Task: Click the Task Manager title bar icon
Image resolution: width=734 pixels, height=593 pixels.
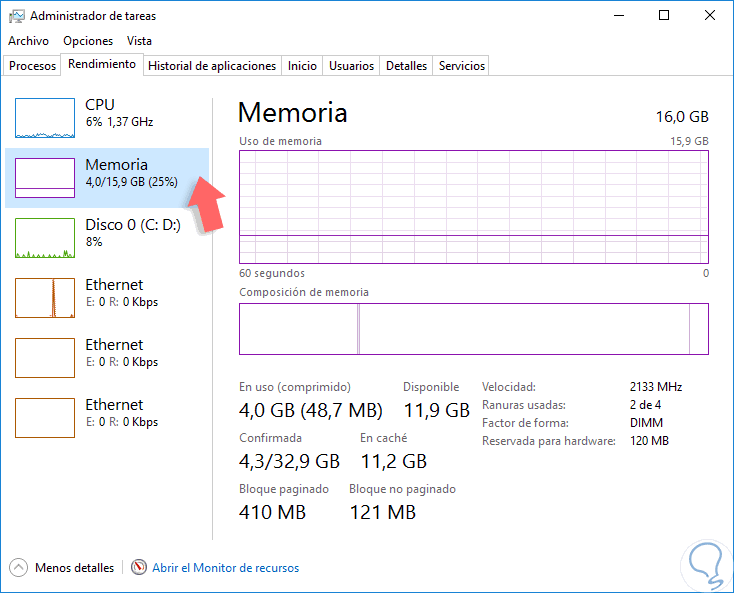Action: (17, 16)
